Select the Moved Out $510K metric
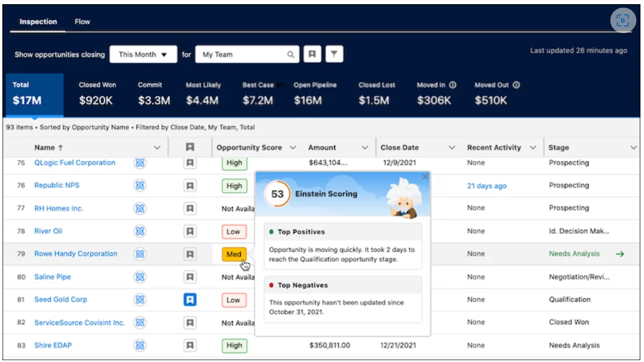Image resolution: width=644 pixels, height=362 pixels. tap(496, 93)
